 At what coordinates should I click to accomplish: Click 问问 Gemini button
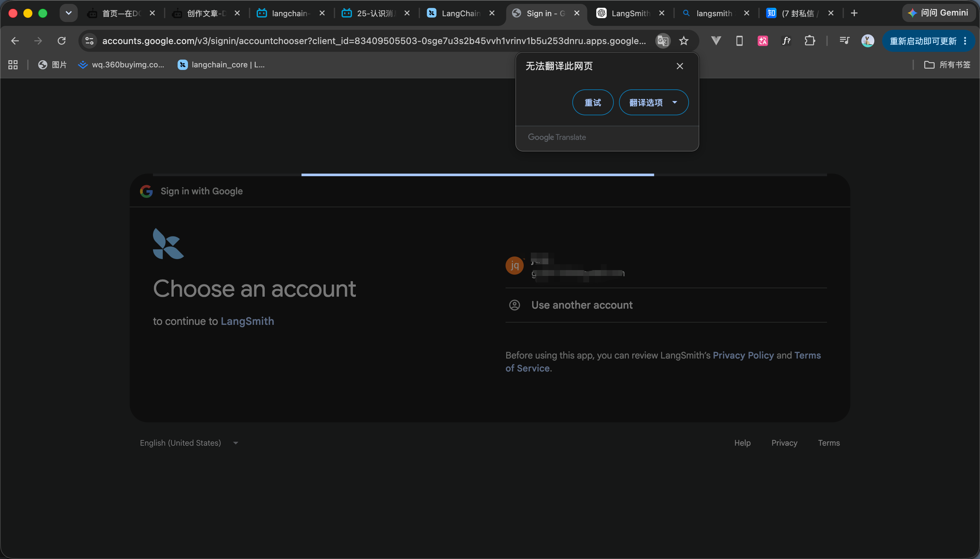[938, 13]
